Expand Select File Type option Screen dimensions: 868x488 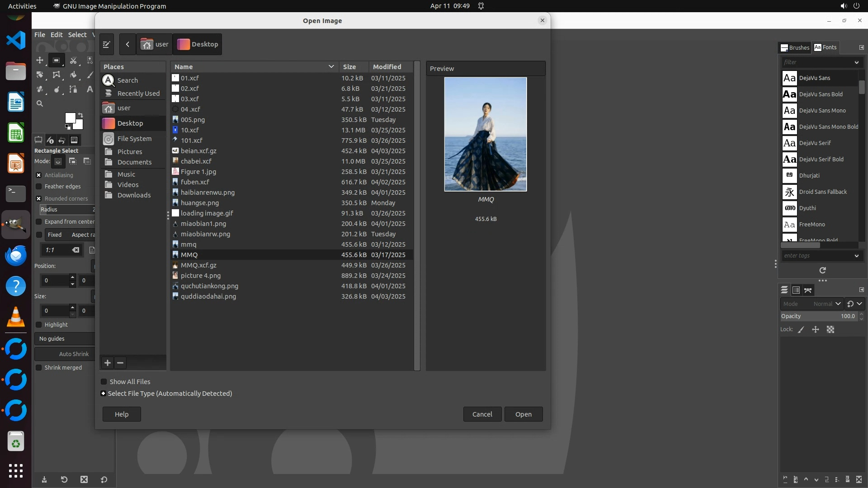pyautogui.click(x=104, y=394)
